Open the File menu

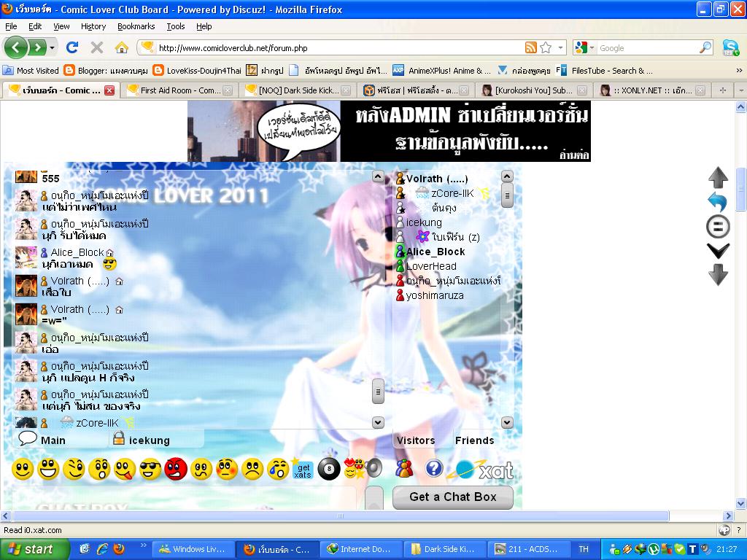click(11, 26)
